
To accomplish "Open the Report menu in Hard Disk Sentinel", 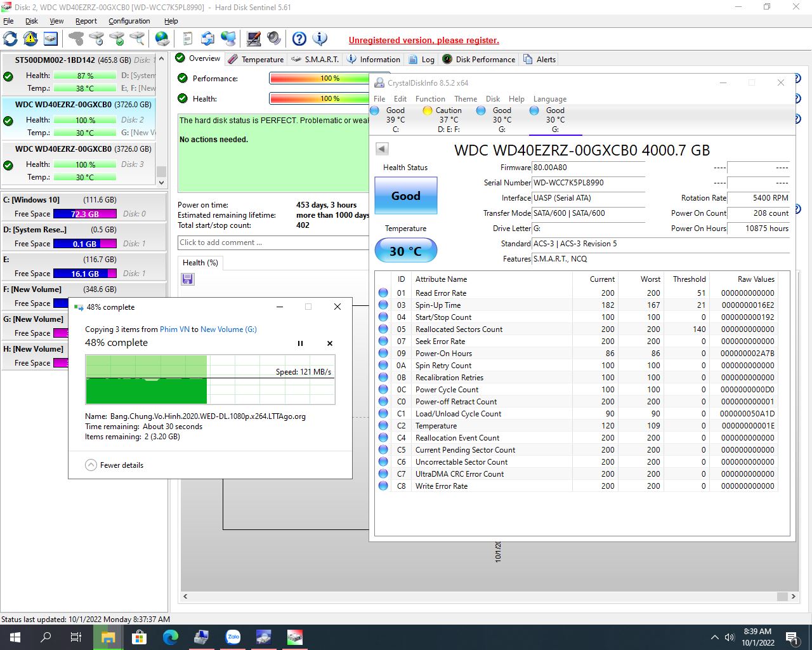I will (x=86, y=21).
